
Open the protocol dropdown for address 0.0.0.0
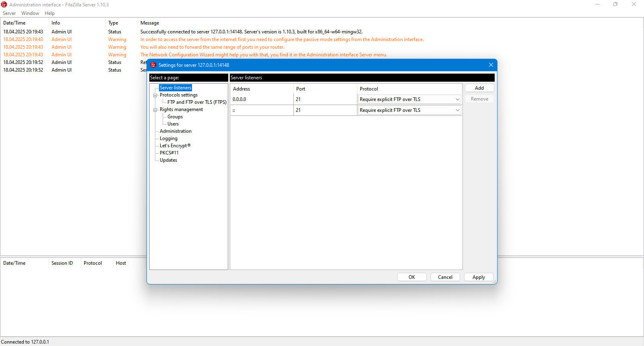(x=409, y=99)
